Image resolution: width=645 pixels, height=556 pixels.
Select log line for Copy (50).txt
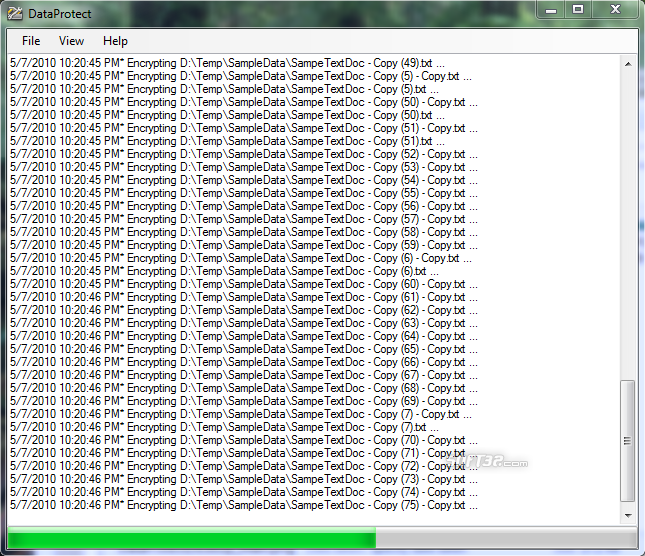click(227, 116)
